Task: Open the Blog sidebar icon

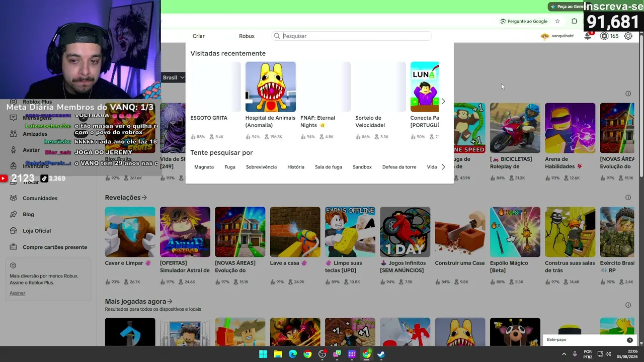Action: pos(14,214)
